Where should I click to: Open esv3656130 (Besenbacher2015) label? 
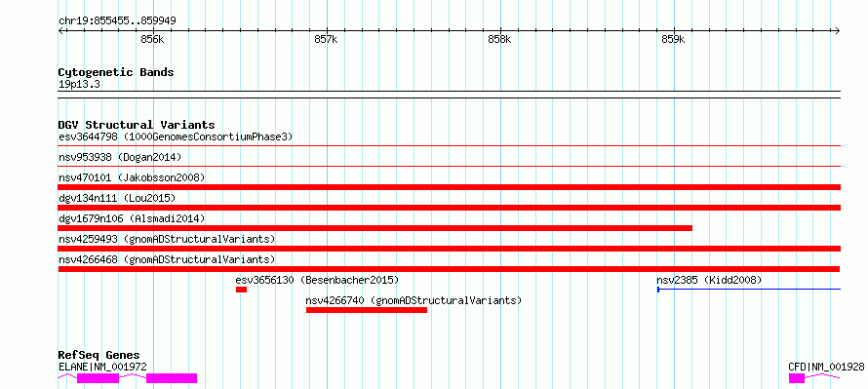[x=317, y=280]
